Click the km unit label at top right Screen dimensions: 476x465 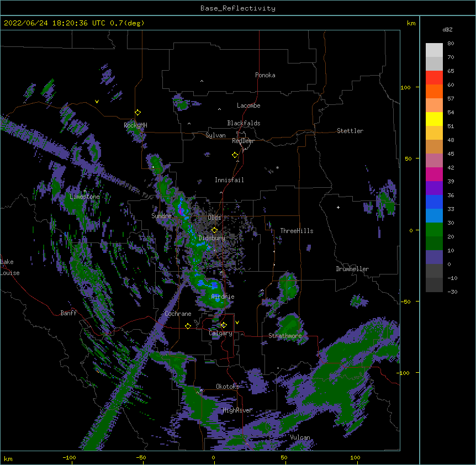411,23
